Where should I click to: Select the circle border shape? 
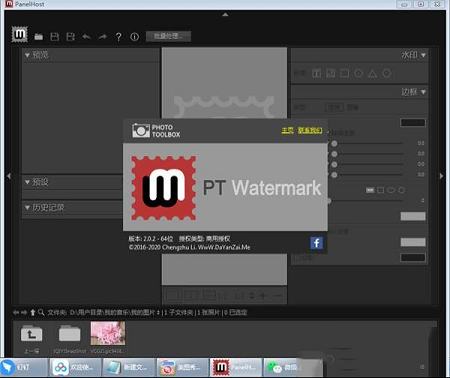[x=402, y=190]
